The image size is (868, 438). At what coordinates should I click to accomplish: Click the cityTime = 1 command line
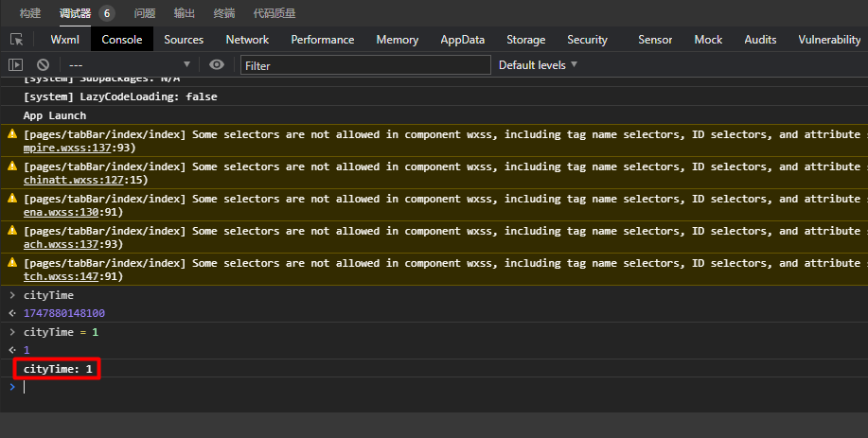tap(61, 332)
